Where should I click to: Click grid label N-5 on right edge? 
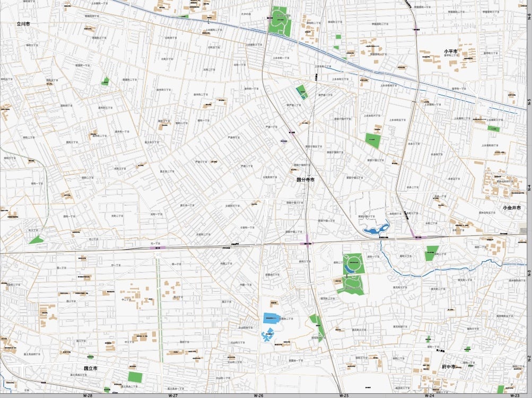pyautogui.click(x=529, y=102)
